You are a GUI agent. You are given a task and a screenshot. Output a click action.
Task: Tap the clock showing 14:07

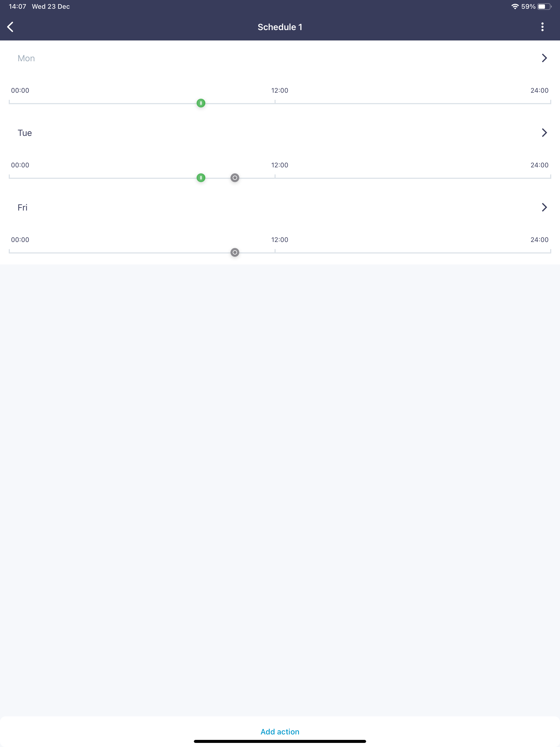(x=17, y=6)
